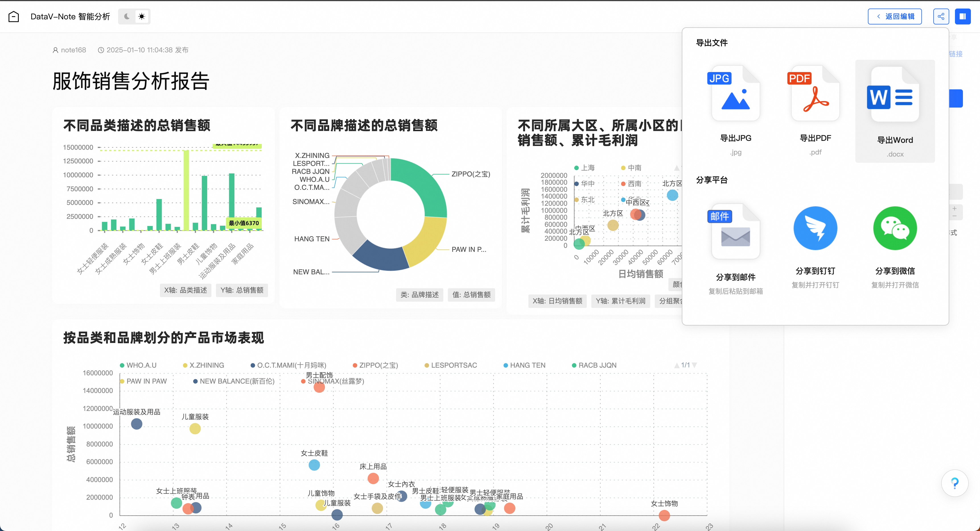Switch to light mode with the sun toggle
This screenshot has width=980, height=531.
[x=141, y=16]
